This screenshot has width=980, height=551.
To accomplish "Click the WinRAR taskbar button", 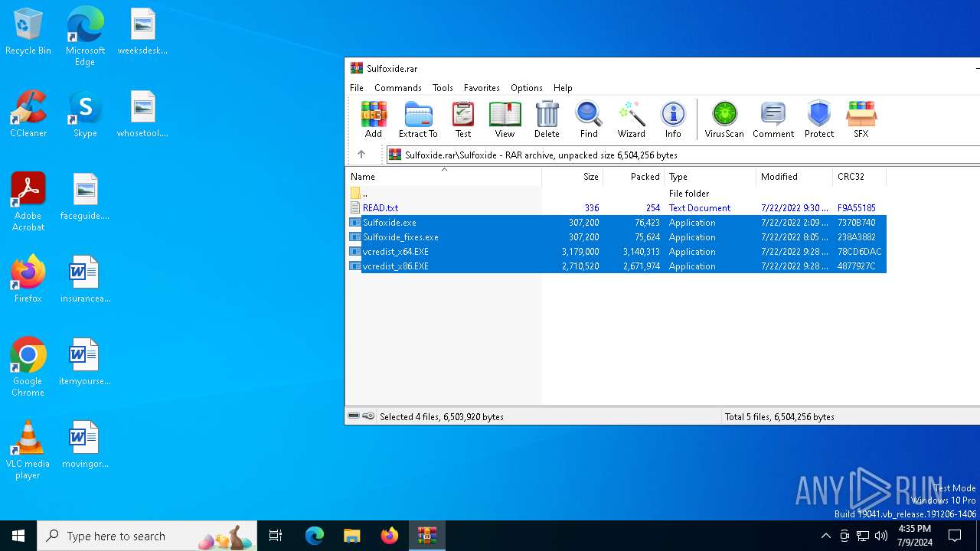I will tap(426, 536).
